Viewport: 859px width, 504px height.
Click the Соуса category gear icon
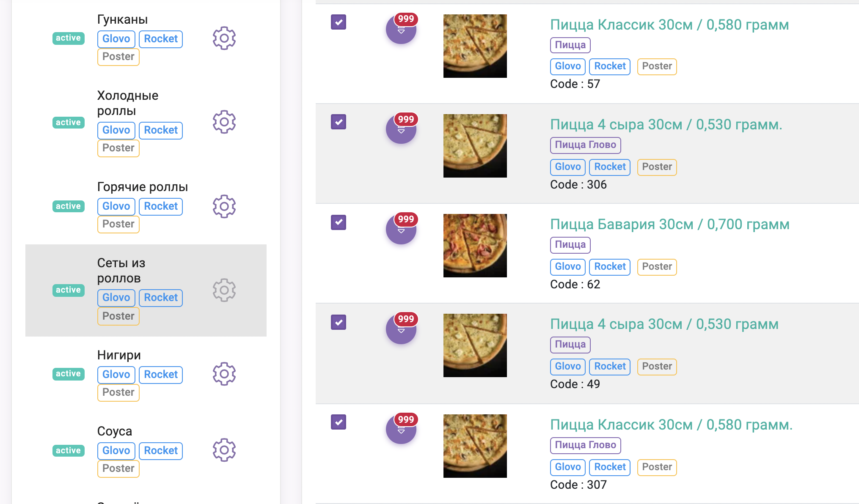pos(224,450)
